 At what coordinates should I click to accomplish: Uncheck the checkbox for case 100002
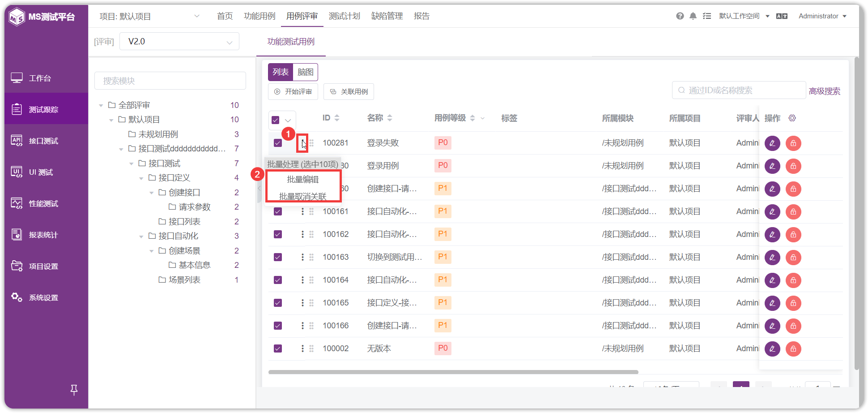tap(278, 348)
